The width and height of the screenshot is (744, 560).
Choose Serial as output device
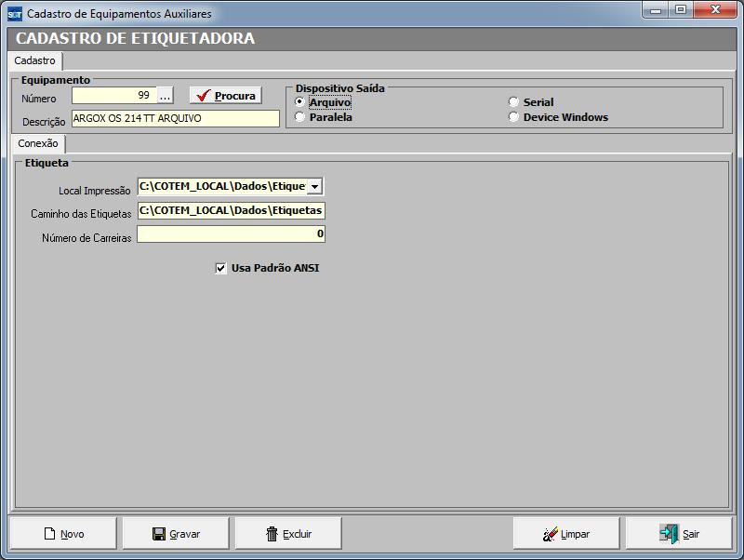pyautogui.click(x=513, y=102)
